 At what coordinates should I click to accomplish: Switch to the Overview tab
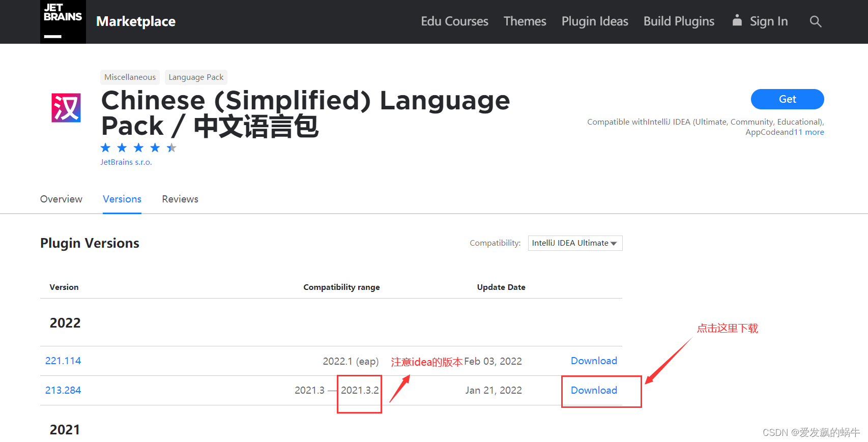click(61, 199)
